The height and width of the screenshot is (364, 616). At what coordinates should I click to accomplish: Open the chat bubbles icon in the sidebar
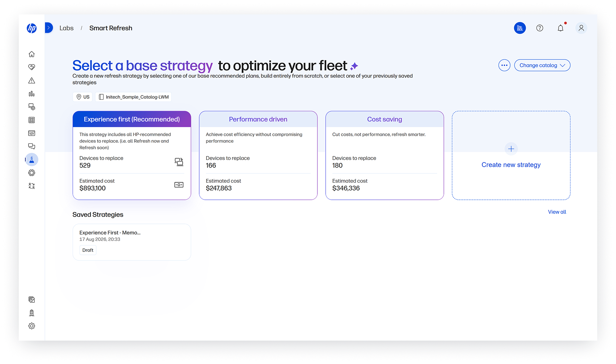[32, 146]
